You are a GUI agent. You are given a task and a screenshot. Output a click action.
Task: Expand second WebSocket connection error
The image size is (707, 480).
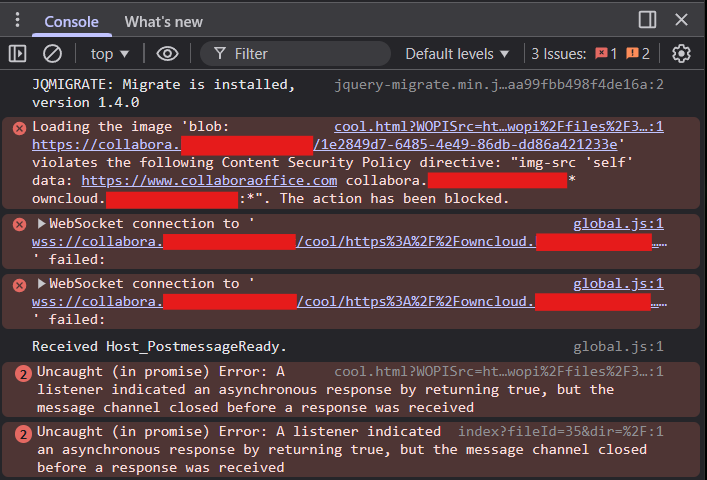click(41, 284)
